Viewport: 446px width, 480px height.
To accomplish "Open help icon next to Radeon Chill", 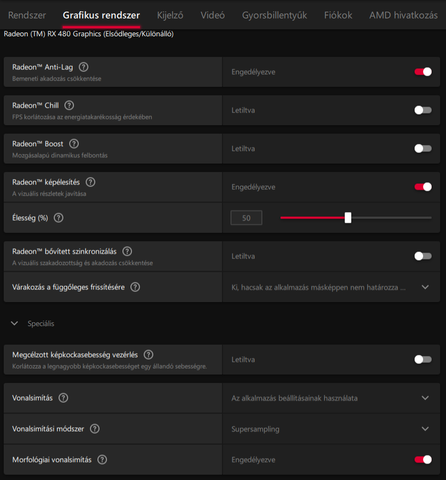I will coord(69,105).
